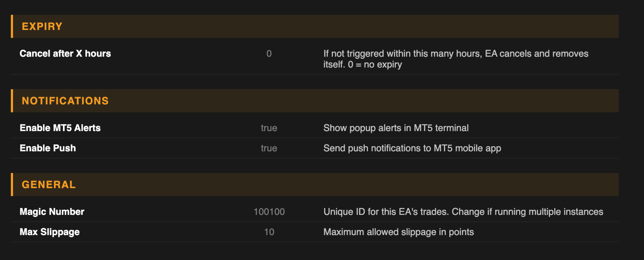Click the 'Maximum allowed slippage in points' description

pos(398,232)
